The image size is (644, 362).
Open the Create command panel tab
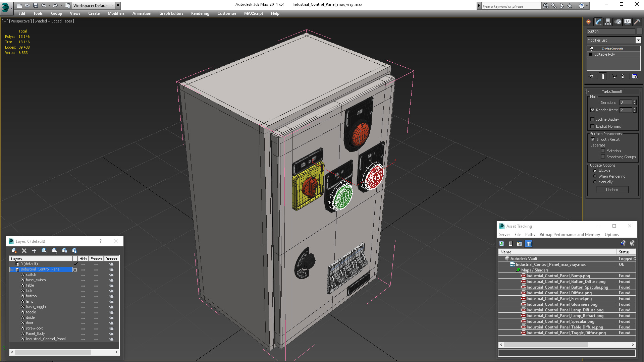coord(589,22)
